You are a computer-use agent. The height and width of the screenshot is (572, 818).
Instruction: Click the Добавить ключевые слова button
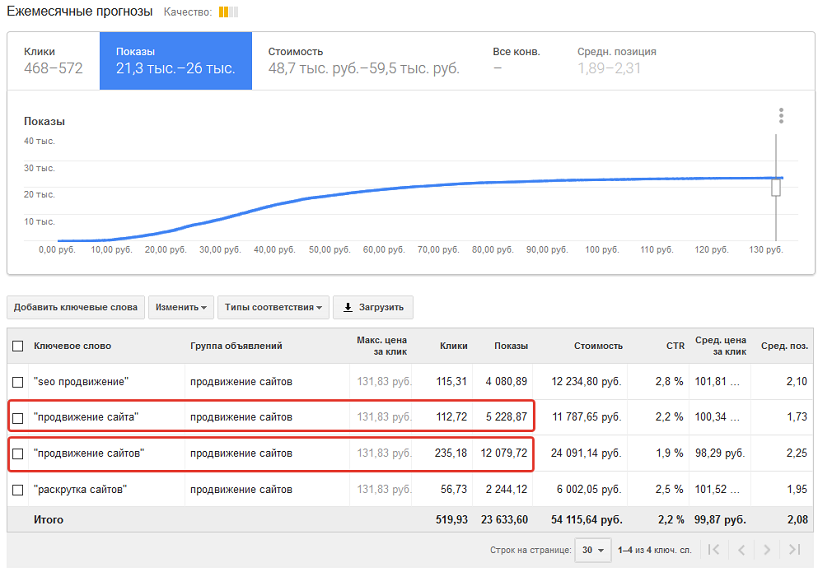tap(76, 307)
